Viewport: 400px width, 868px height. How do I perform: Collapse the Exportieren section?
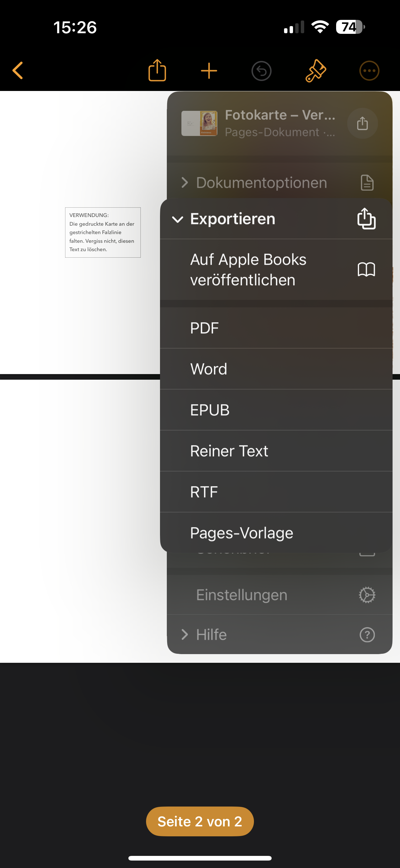tap(276, 219)
